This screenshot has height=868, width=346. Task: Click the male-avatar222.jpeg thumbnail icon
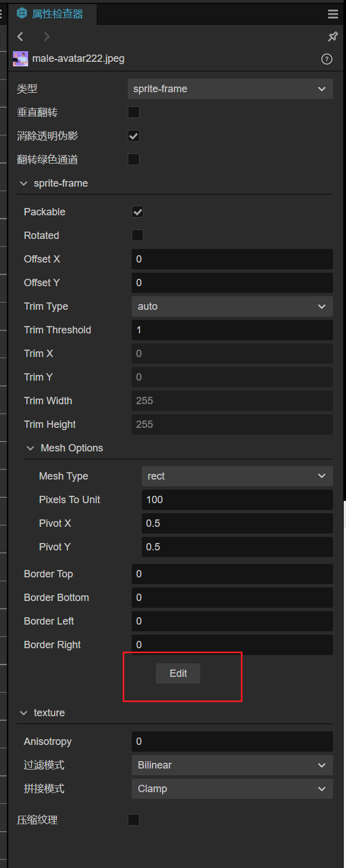tap(20, 58)
